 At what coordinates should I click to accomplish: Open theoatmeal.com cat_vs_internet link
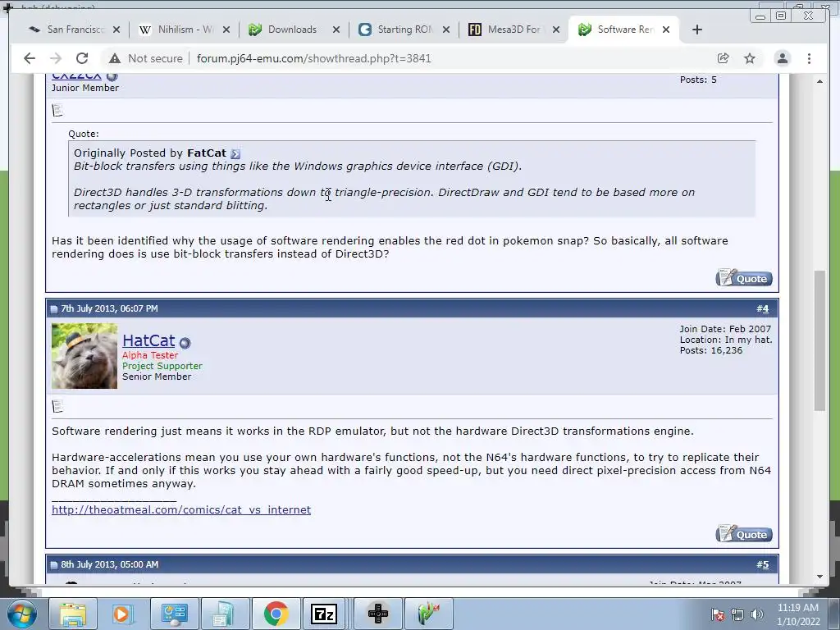click(181, 510)
